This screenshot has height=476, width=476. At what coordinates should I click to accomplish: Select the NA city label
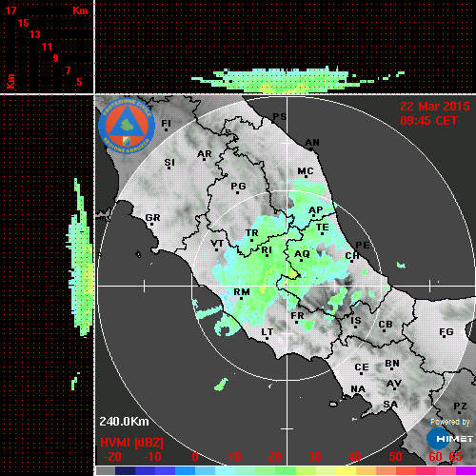pos(358,388)
